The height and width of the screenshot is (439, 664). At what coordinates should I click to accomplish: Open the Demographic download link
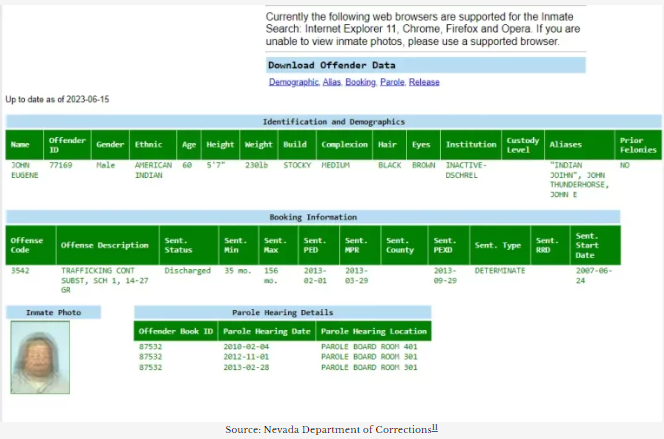[292, 82]
